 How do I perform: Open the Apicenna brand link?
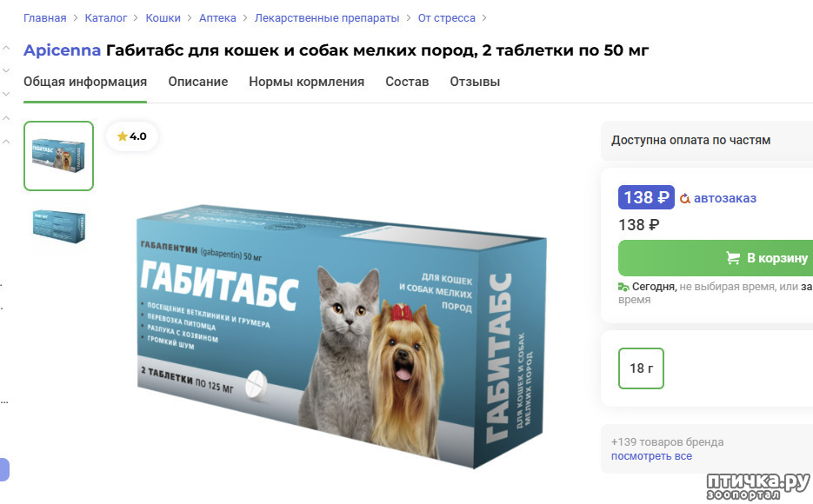[x=62, y=50]
